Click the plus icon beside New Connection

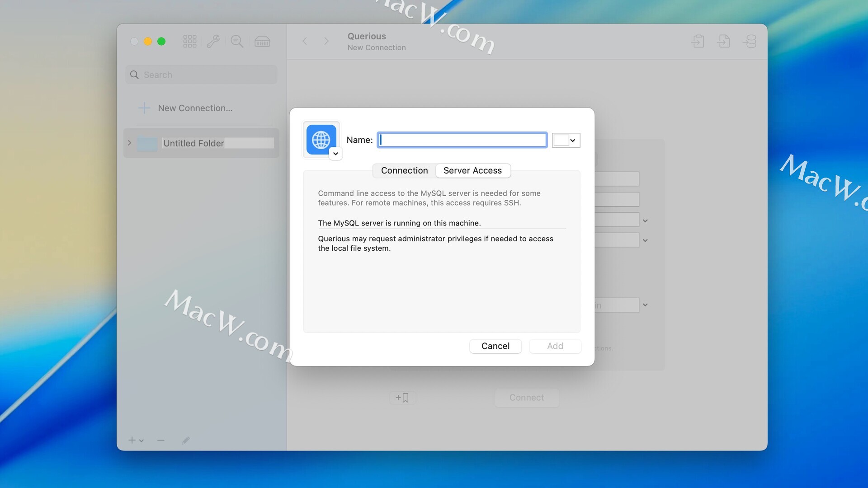(144, 108)
